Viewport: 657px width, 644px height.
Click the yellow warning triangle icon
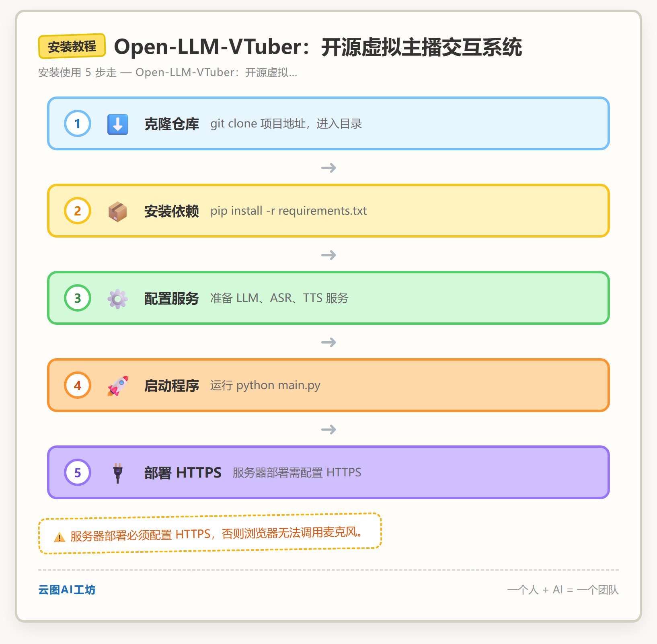(60, 537)
